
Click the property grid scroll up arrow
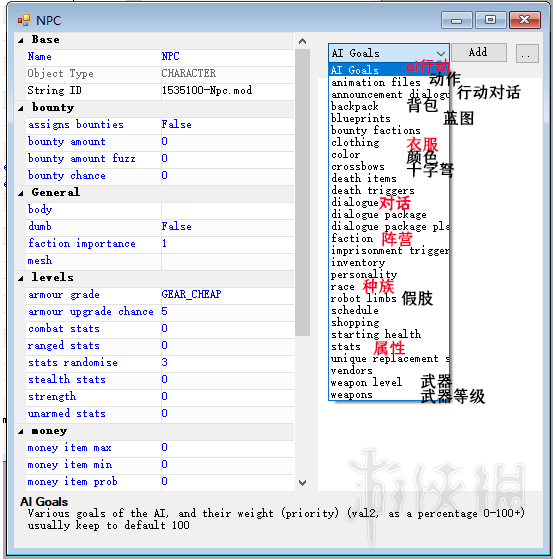(x=302, y=41)
